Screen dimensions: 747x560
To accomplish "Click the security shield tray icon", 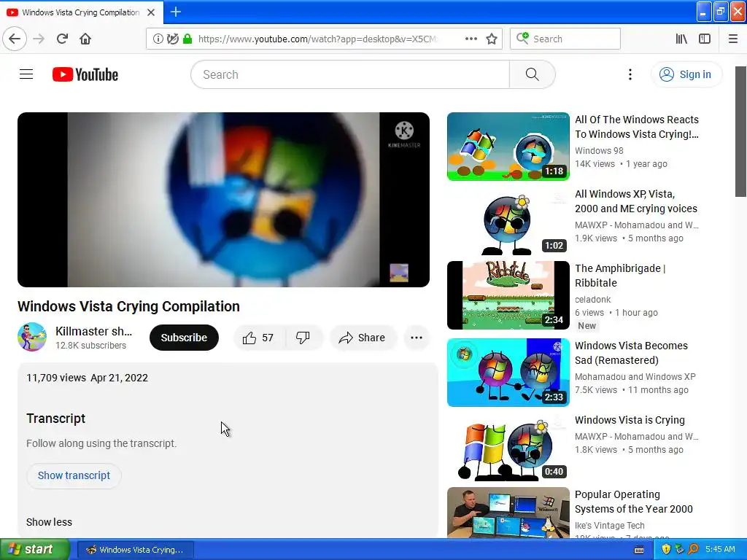I will [x=666, y=549].
